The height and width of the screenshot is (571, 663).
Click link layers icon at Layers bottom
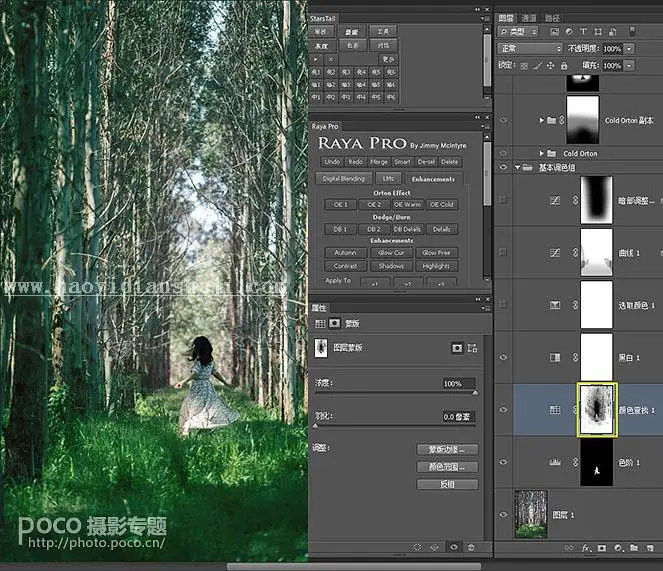coord(569,548)
